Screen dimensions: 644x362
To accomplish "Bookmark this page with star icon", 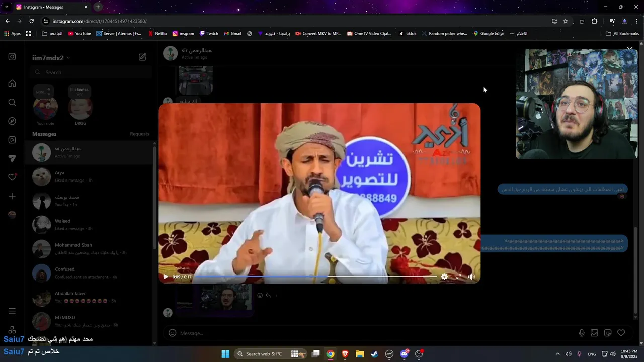I will (566, 21).
